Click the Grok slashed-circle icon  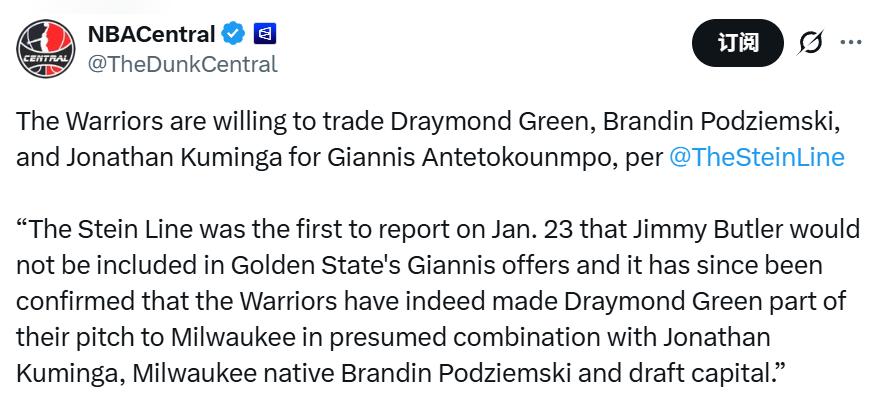tap(810, 43)
